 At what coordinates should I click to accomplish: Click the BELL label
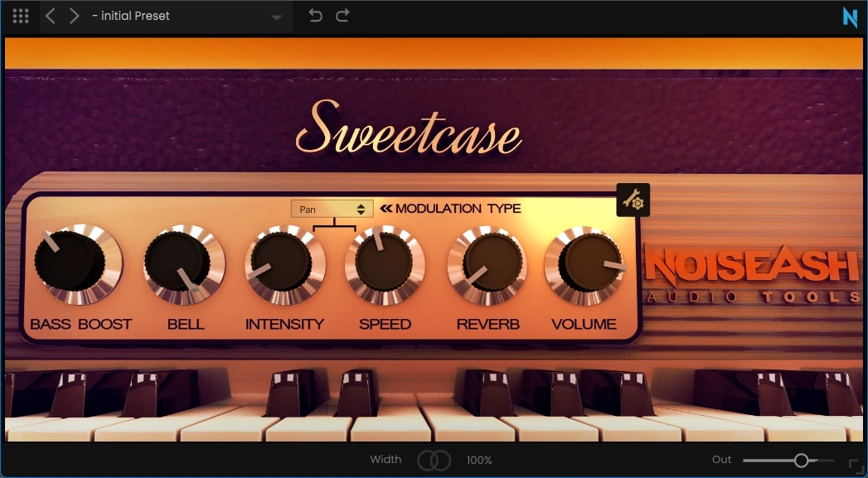[x=186, y=324]
